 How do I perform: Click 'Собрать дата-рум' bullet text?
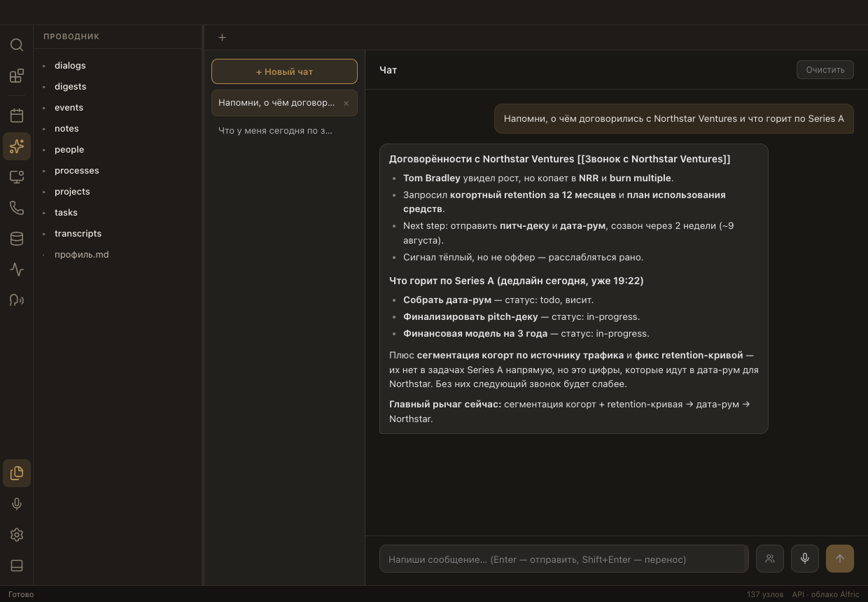(447, 300)
